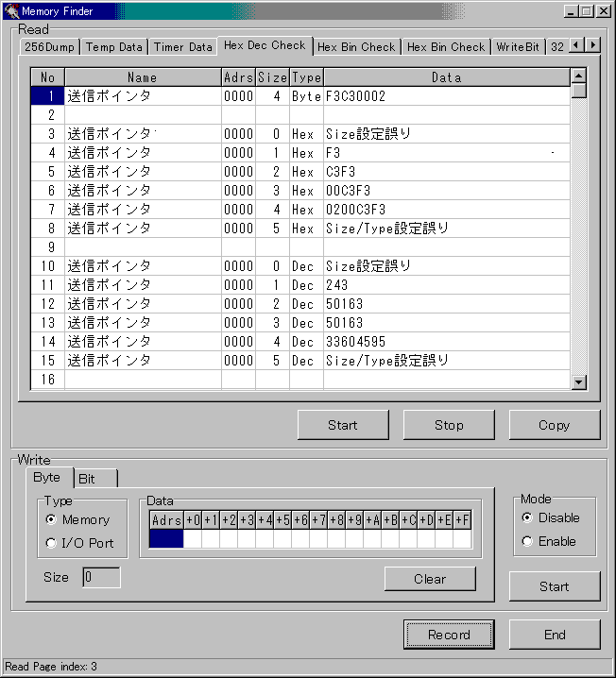Image resolution: width=616 pixels, height=678 pixels.
Task: Open the Timer Data tab
Action: [182, 46]
